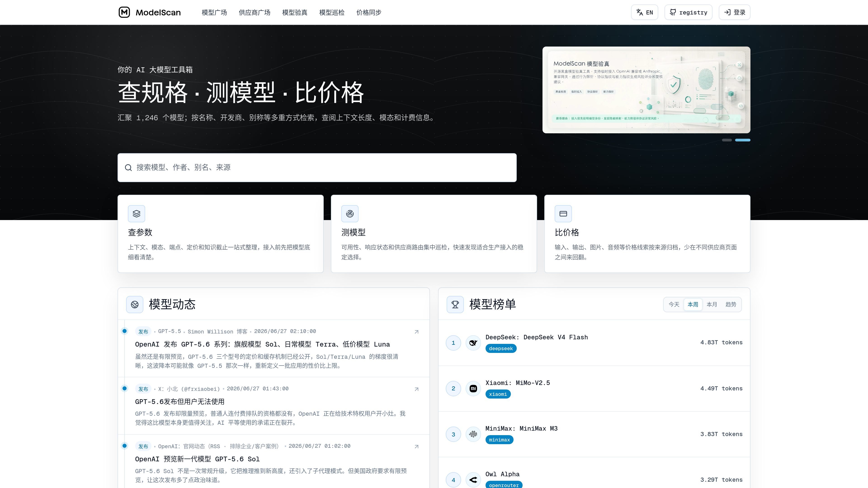Click the 发布 tag on the 小北 item
This screenshot has height=488, width=868.
tap(143, 389)
